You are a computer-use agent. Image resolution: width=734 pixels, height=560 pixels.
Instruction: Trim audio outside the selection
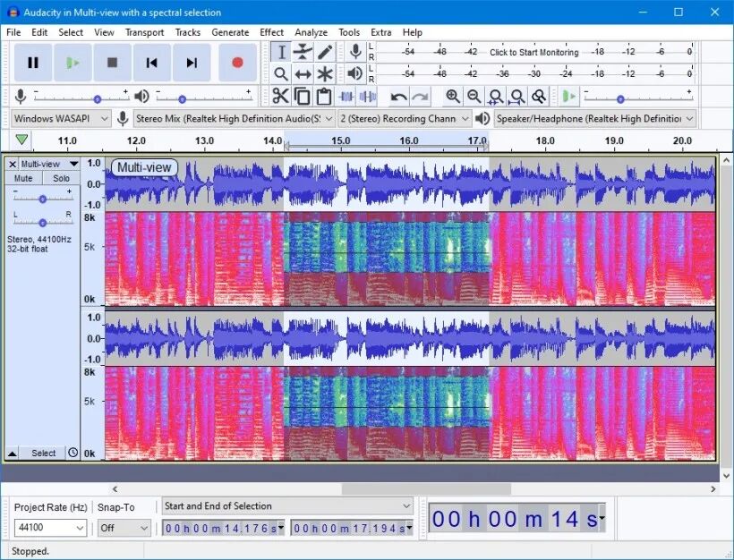pos(345,96)
